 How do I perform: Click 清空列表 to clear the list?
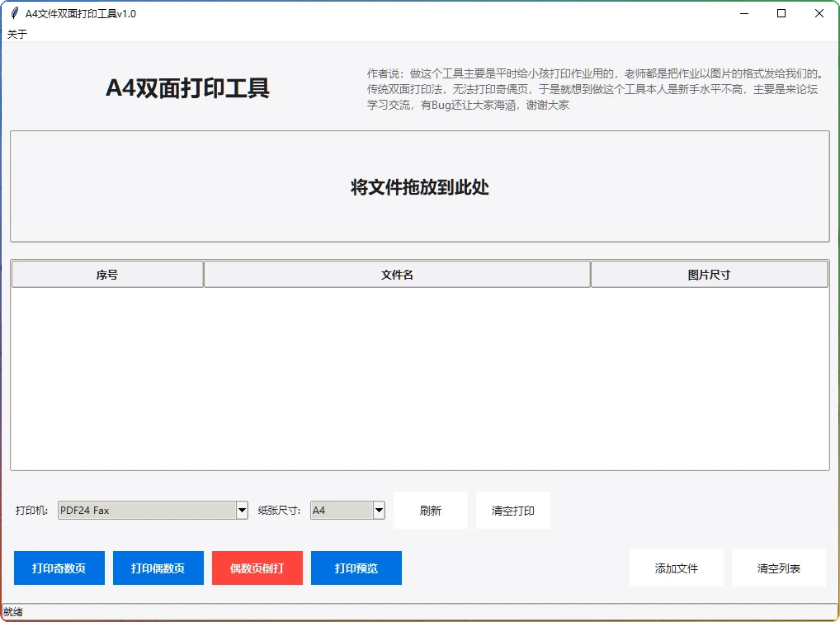click(x=778, y=568)
